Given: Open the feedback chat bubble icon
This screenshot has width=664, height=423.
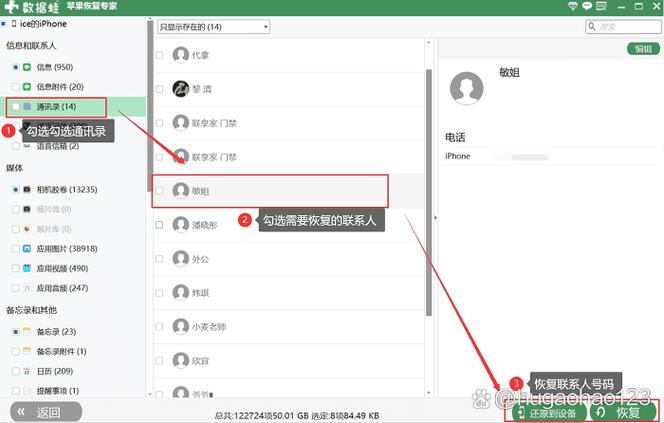Looking at the screenshot, I should pyautogui.click(x=587, y=6).
